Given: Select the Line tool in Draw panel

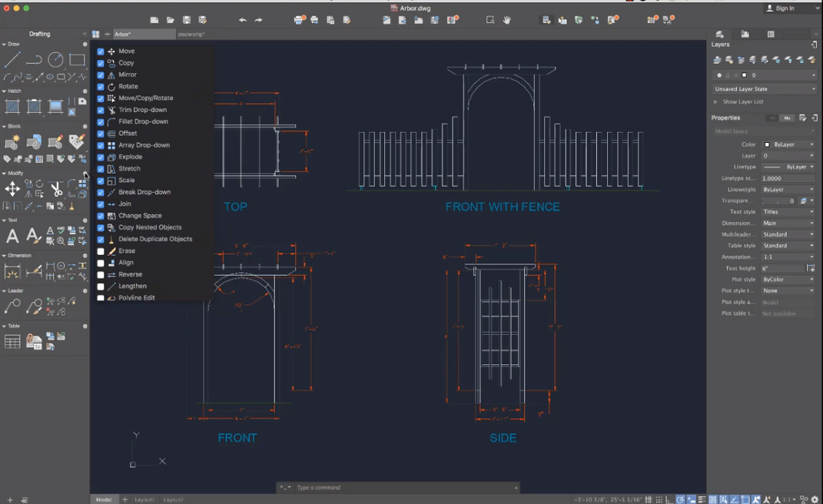Looking at the screenshot, I should [12, 59].
